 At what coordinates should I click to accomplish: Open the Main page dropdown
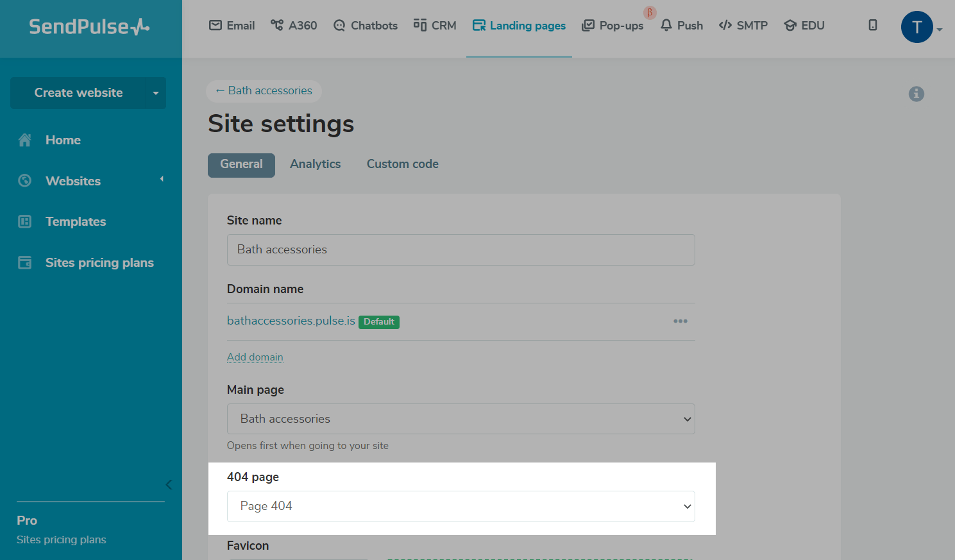pyautogui.click(x=461, y=419)
